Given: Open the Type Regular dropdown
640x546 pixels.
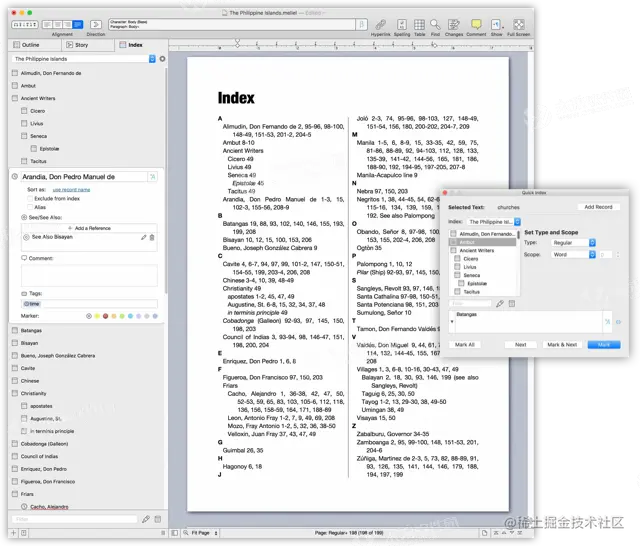Looking at the screenshot, I should [573, 242].
